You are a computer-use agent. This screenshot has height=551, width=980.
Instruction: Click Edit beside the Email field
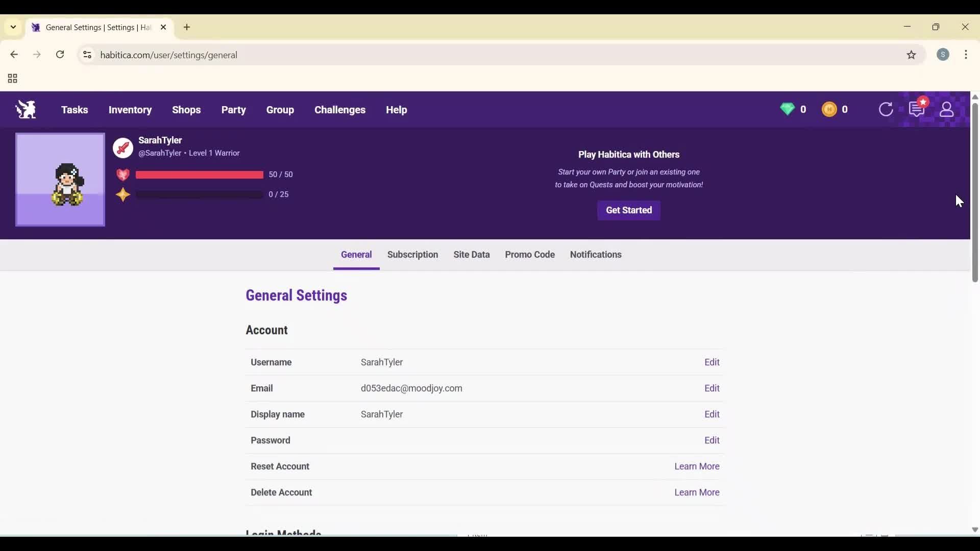click(712, 388)
